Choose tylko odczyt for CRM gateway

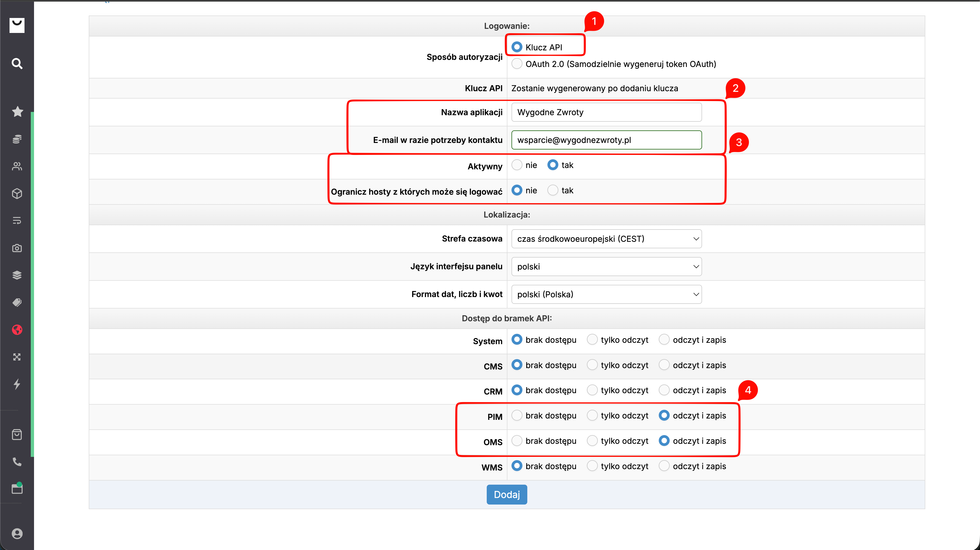coord(592,390)
